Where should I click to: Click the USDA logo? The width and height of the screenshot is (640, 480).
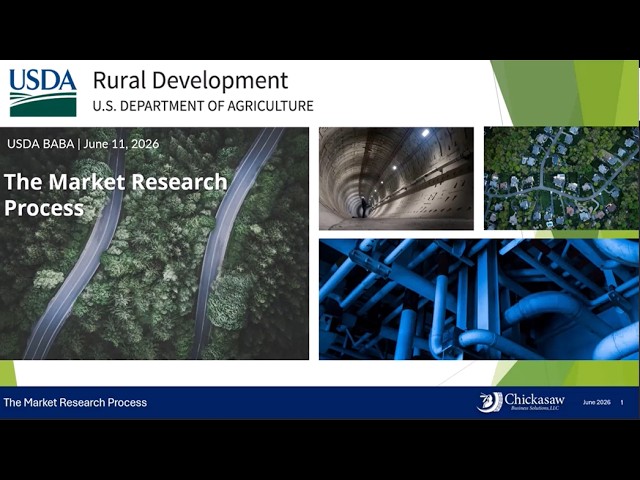click(43, 93)
